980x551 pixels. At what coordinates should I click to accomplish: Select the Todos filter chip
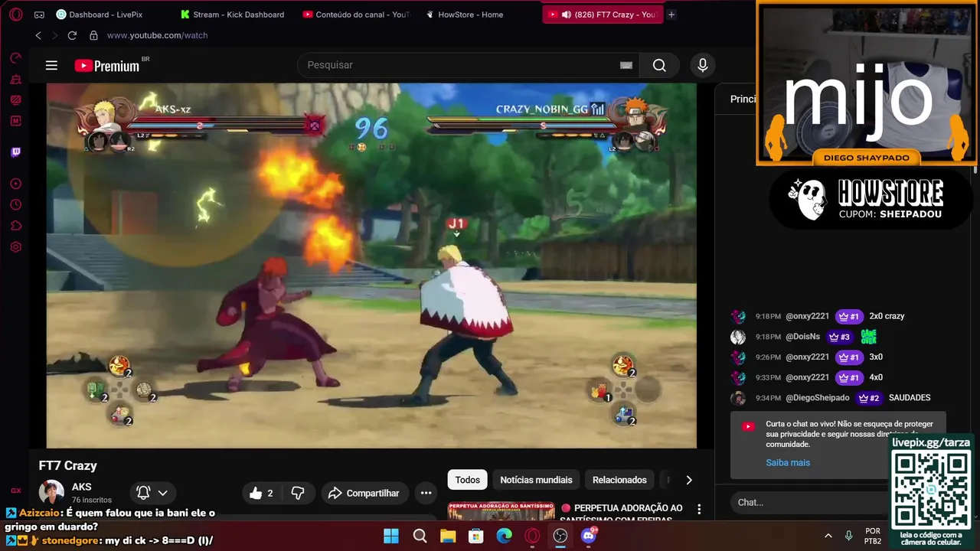point(467,480)
